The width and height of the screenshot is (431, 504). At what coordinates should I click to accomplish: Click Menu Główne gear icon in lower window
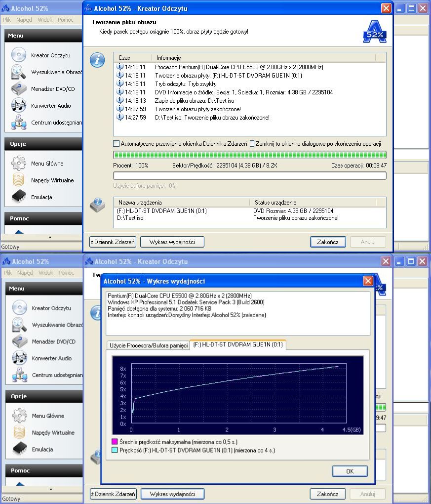pyautogui.click(x=20, y=416)
